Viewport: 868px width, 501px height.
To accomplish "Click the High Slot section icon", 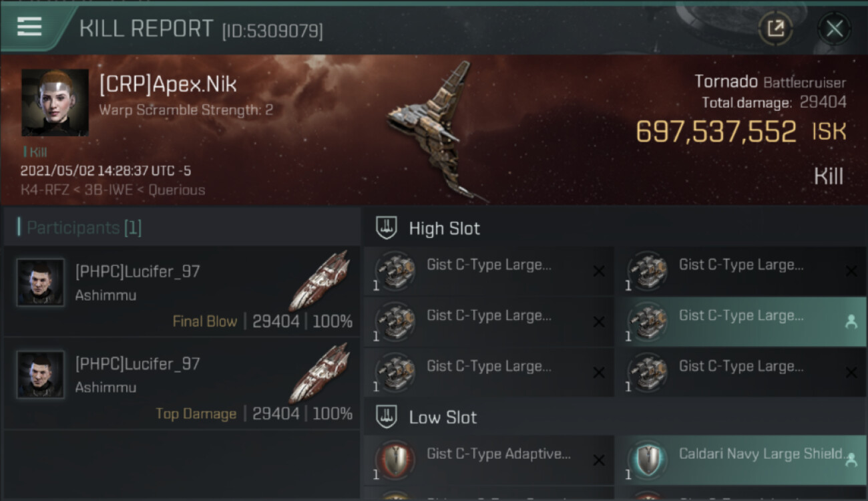I will (x=387, y=228).
